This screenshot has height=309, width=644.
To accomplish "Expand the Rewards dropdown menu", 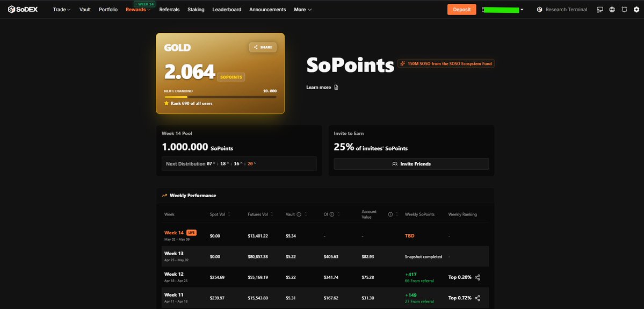I will pos(138,10).
